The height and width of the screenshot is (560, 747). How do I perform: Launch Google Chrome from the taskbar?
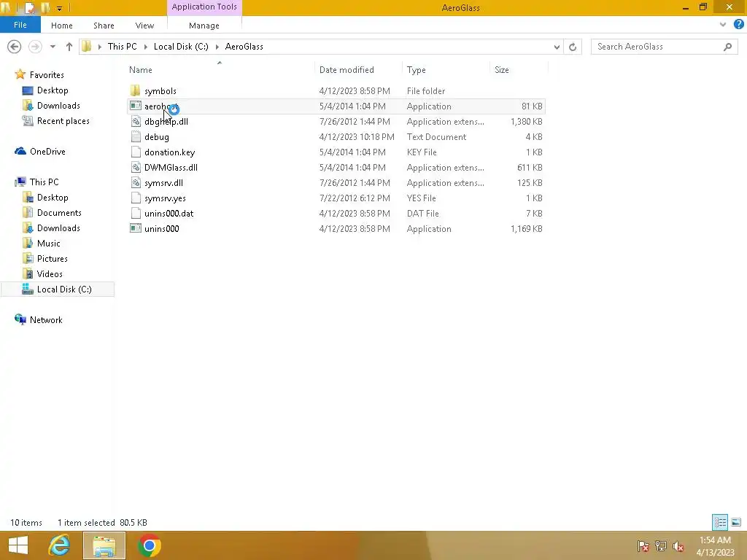coord(149,545)
